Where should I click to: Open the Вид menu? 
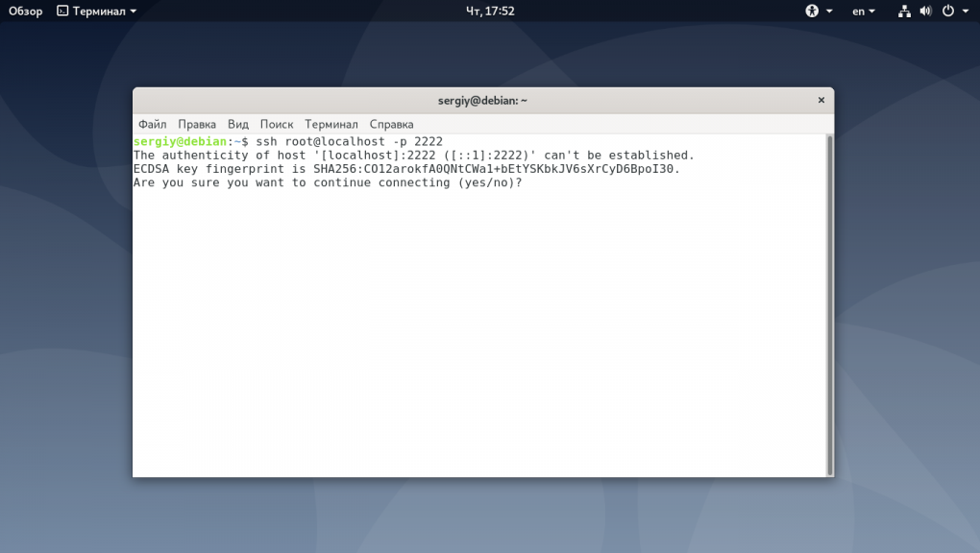pos(238,124)
